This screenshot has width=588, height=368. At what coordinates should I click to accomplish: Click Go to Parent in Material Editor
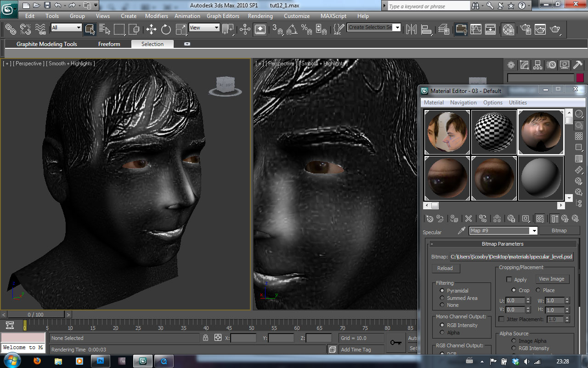coord(565,218)
